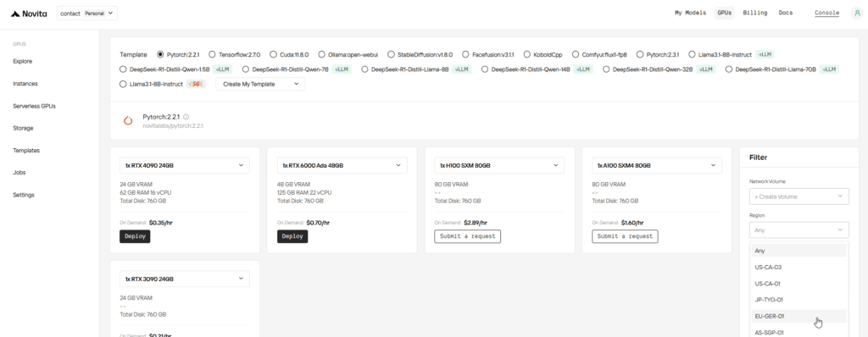Click the novitalabs/pytorch:2.2.1 image path
The width and height of the screenshot is (868, 337).
173,126
